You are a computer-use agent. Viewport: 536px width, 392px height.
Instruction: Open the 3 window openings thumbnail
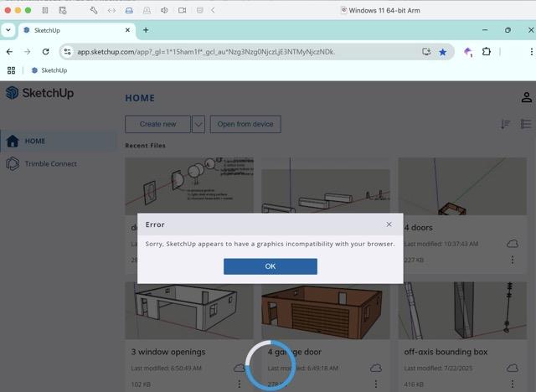(x=189, y=310)
